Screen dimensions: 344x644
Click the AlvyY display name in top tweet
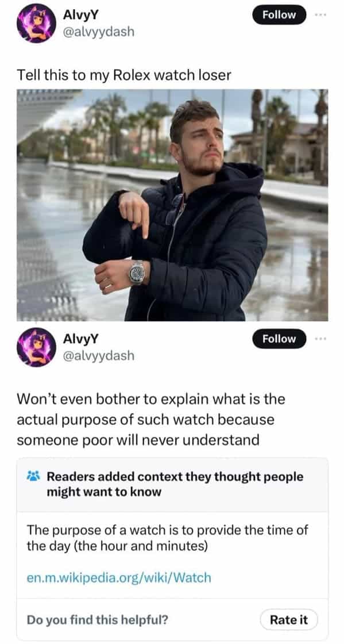[x=81, y=14]
